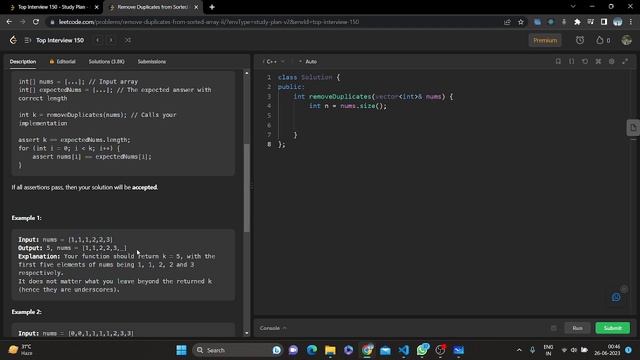640x360 pixels.
Task: Click the 'int n = nums.size();' code line
Action: [347, 106]
